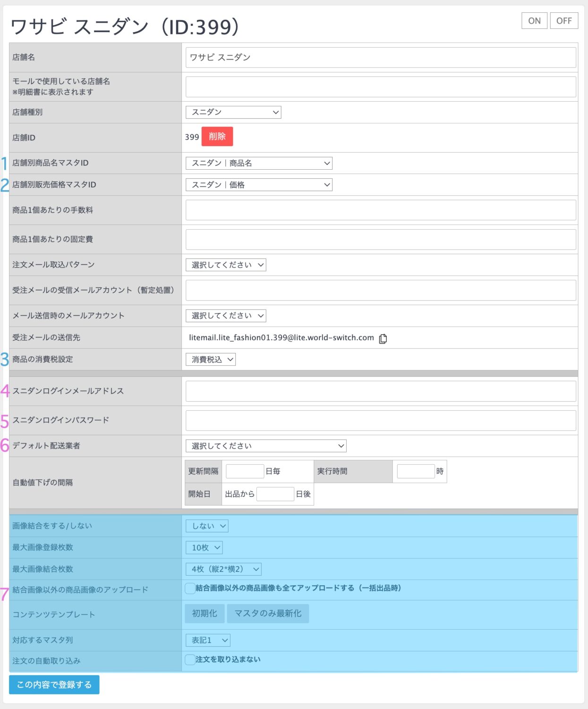Viewport: 588px width, 709px height.
Task: Open the 消費税込 tax setting dropdown
Action: [211, 359]
